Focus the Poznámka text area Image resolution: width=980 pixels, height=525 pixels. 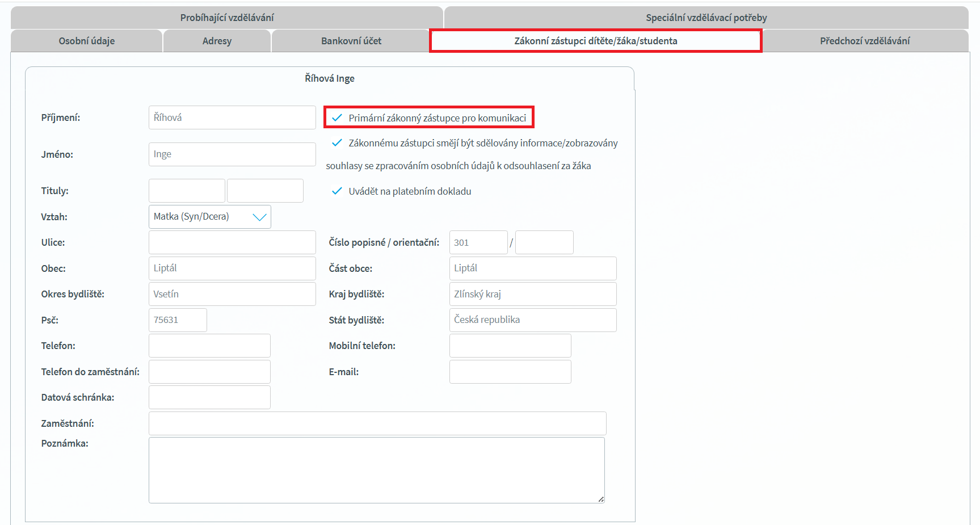(376, 470)
